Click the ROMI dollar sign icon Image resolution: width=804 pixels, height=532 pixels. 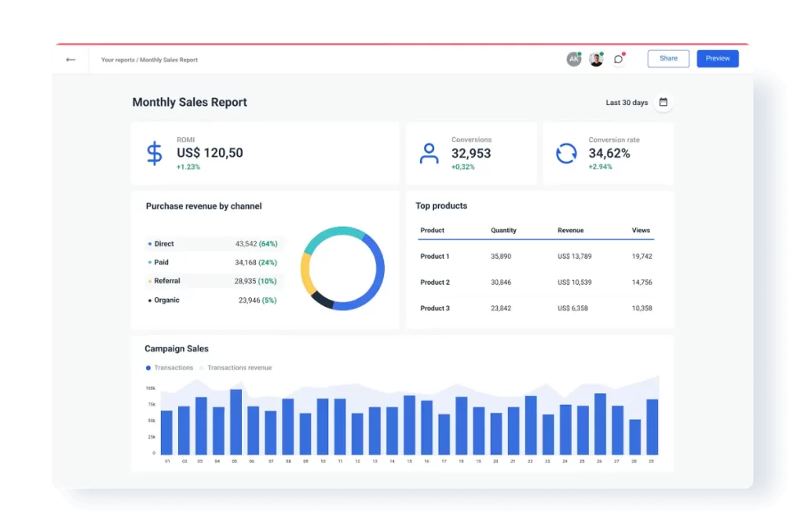tap(155, 153)
